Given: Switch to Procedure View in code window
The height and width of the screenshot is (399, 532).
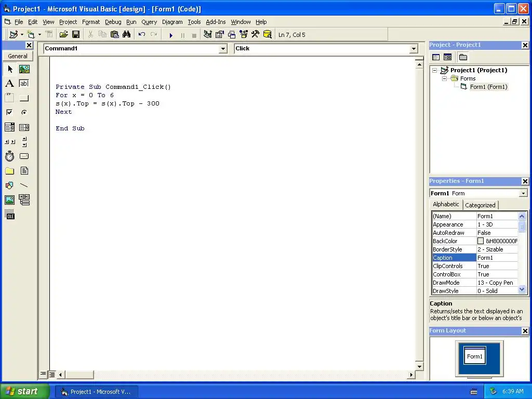Looking at the screenshot, I should point(43,374).
